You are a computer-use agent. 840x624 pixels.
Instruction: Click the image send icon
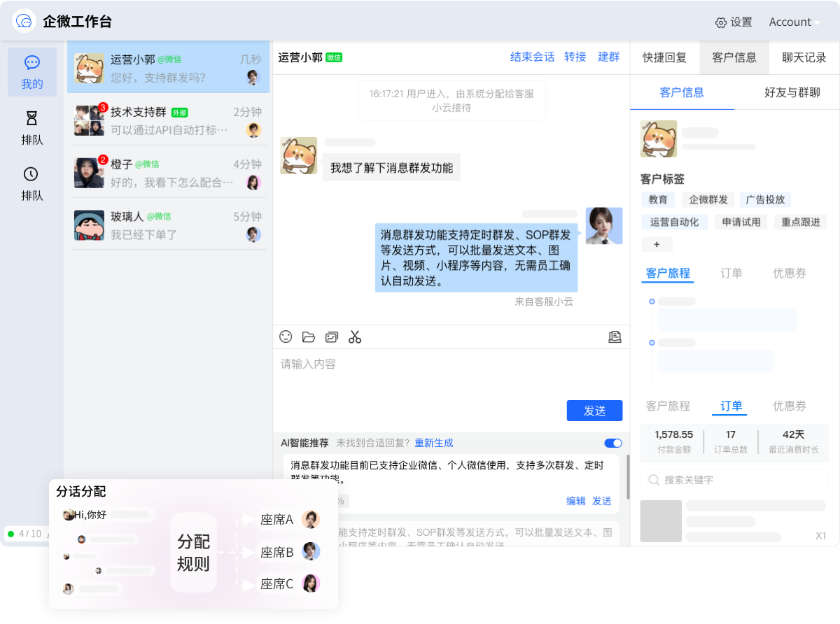click(x=332, y=336)
